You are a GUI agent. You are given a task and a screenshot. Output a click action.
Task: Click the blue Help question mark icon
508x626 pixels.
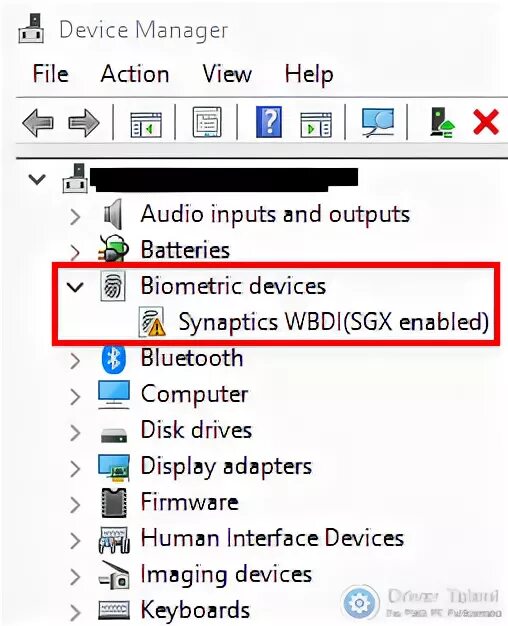(x=269, y=122)
